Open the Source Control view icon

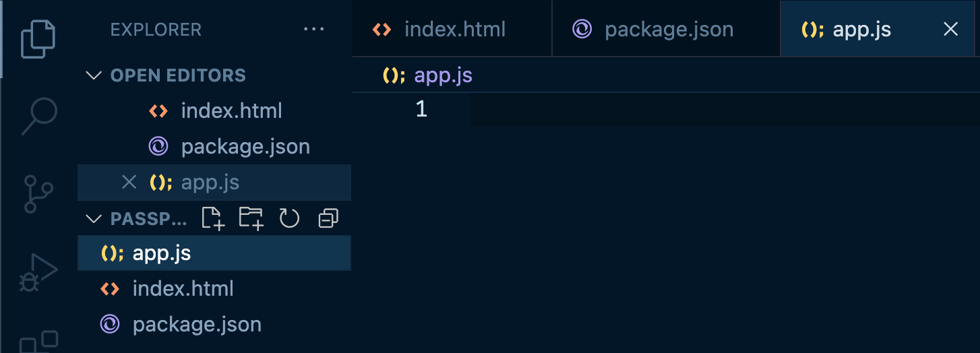(38, 194)
